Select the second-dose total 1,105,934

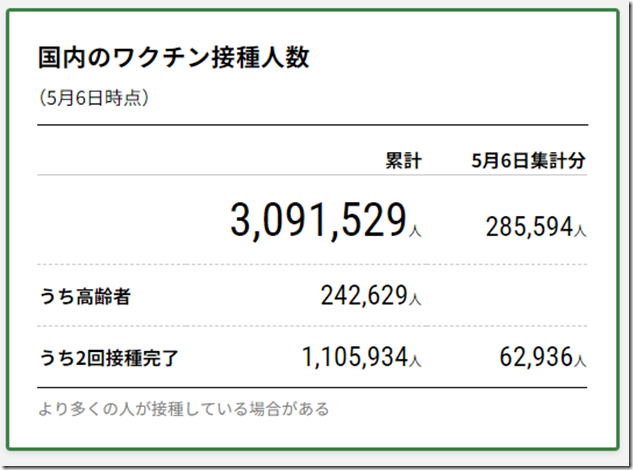355,356
